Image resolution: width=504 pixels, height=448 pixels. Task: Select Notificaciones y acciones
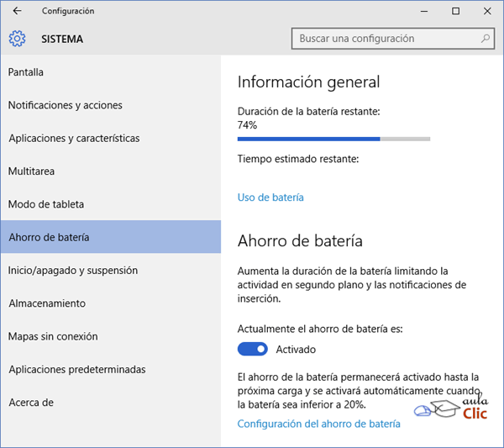pyautogui.click(x=66, y=105)
